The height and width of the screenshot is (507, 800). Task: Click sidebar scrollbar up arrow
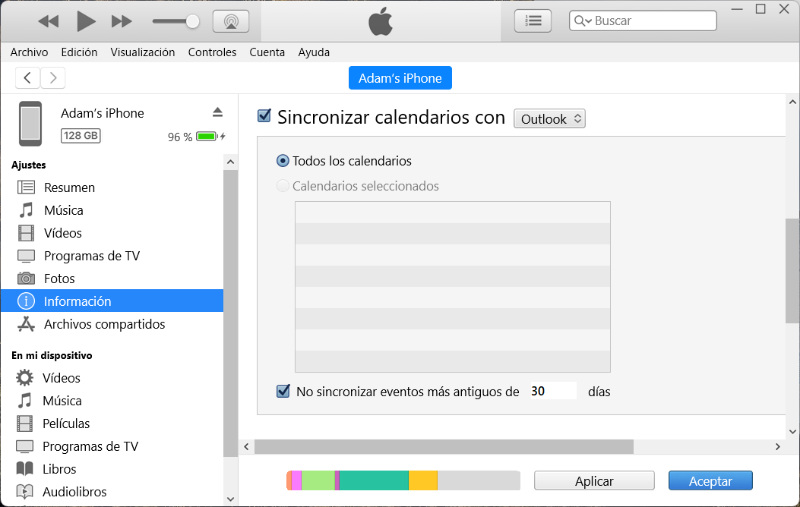(231, 162)
